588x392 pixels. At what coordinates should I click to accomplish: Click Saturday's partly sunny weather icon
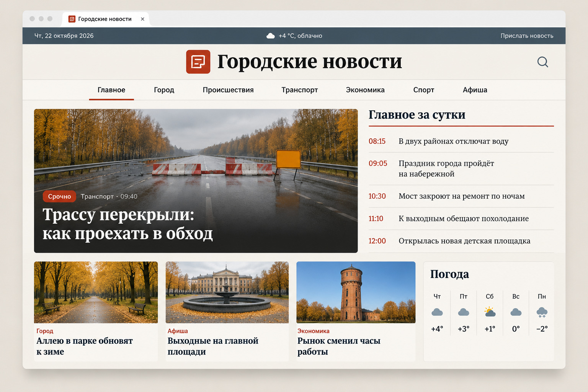tap(490, 312)
